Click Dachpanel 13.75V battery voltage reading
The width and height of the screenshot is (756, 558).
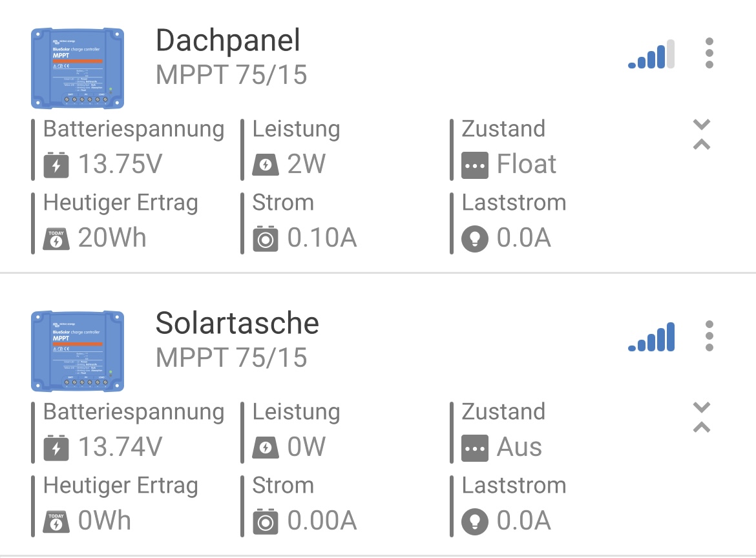120,165
